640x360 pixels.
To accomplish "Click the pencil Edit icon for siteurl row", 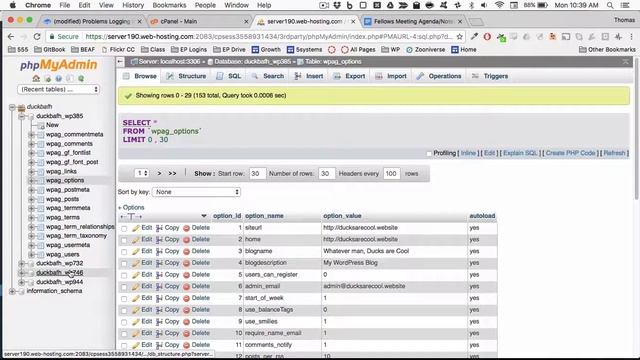I will (x=136, y=228).
